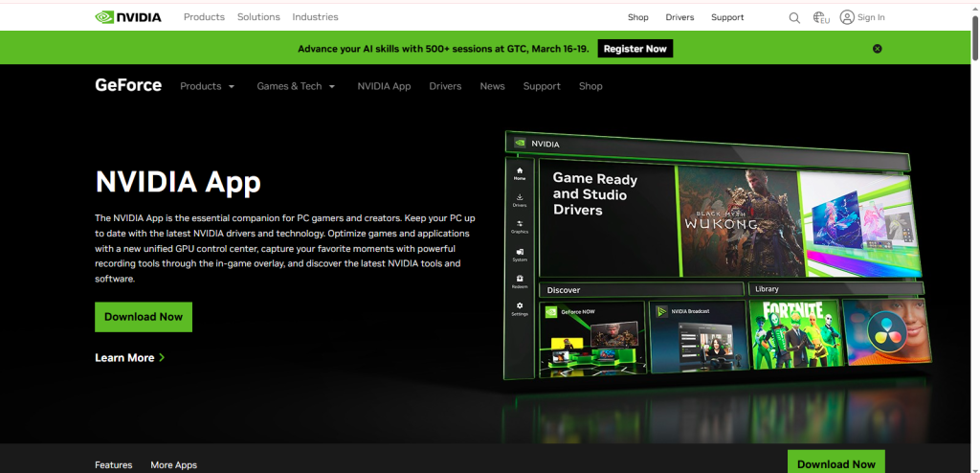This screenshot has width=980, height=473.
Task: Click the Sign In user avatar icon
Action: pos(847,17)
